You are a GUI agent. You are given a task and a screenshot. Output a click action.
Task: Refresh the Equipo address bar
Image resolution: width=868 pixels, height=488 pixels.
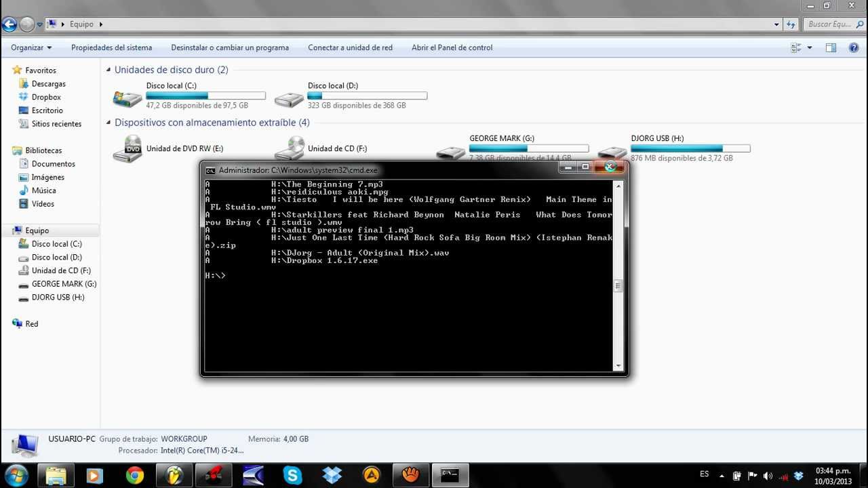(x=791, y=24)
